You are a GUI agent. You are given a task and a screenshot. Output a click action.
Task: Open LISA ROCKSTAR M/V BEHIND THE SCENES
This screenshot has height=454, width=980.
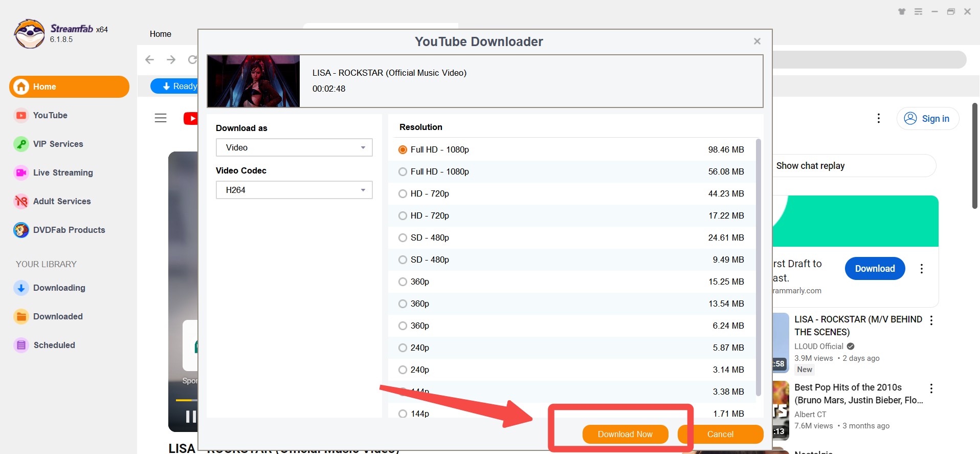(x=858, y=326)
